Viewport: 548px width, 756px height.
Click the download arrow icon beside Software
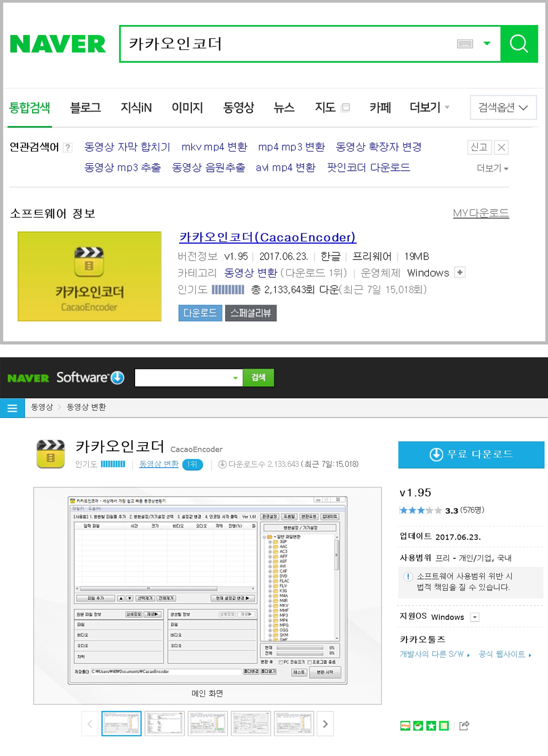click(118, 378)
